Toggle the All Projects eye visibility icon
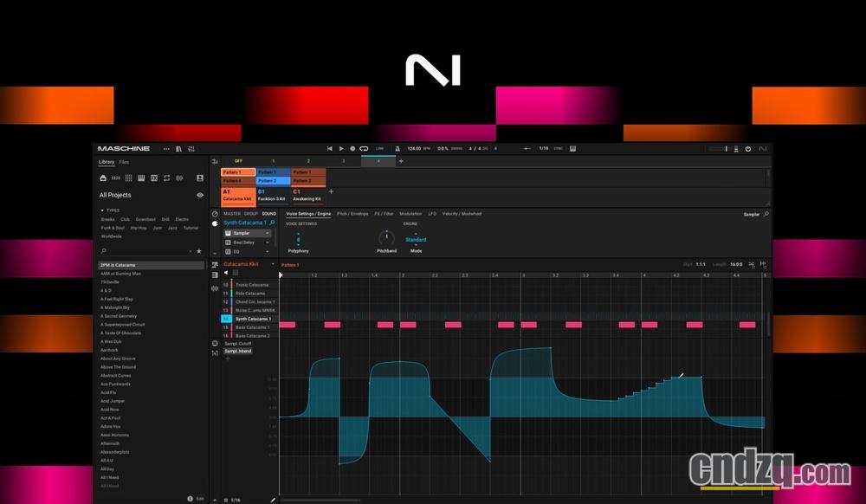Viewport: 866px width, 504px height. point(200,195)
